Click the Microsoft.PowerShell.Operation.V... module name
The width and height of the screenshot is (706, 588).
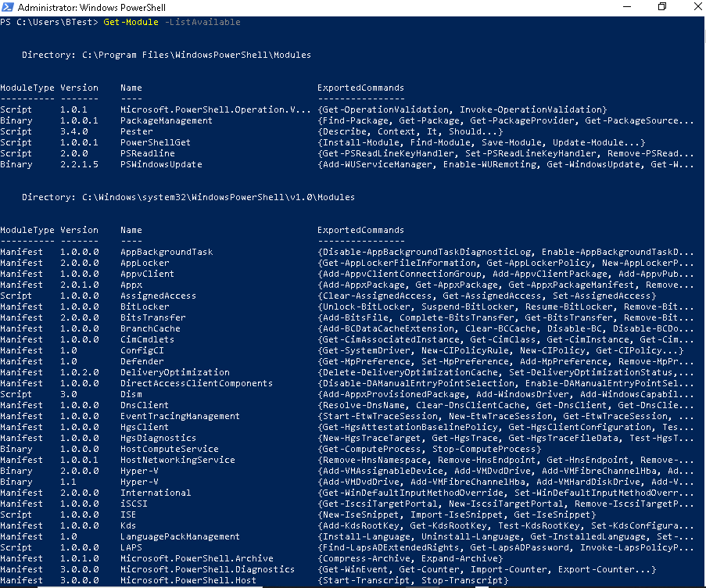(215, 109)
